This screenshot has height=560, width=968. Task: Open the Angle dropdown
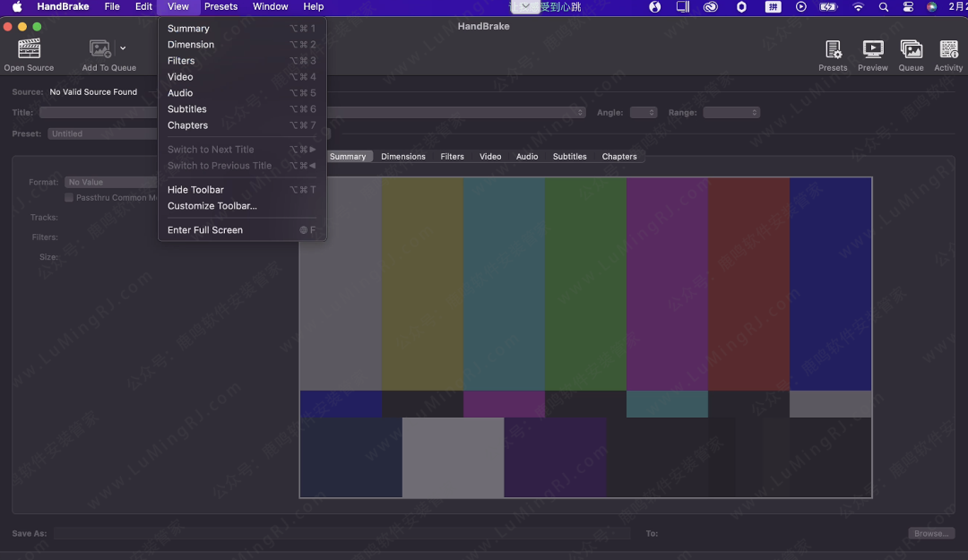click(643, 113)
